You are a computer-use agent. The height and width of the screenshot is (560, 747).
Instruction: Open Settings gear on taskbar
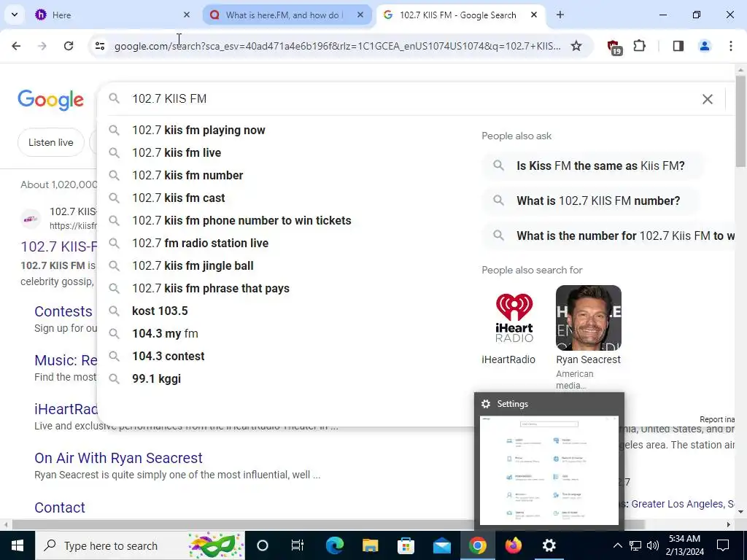click(x=549, y=545)
